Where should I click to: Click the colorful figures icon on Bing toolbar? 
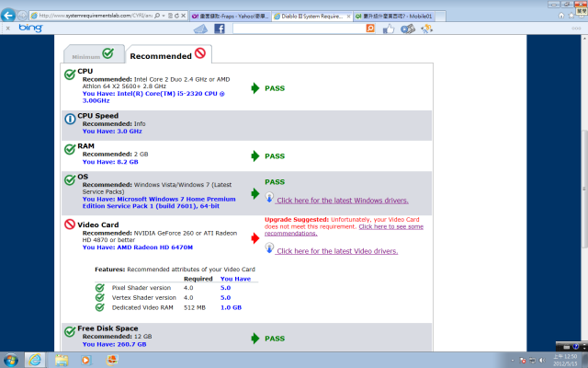coord(426,29)
